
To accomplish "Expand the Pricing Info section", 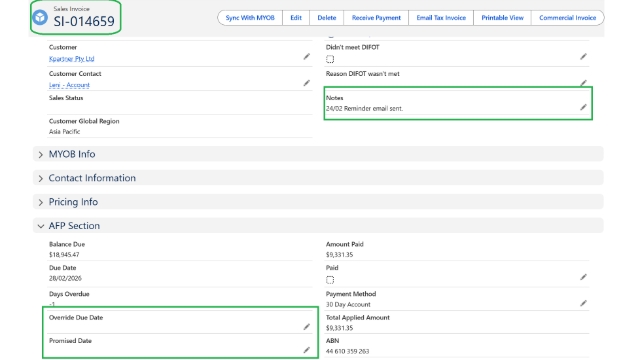I will 318,202.
